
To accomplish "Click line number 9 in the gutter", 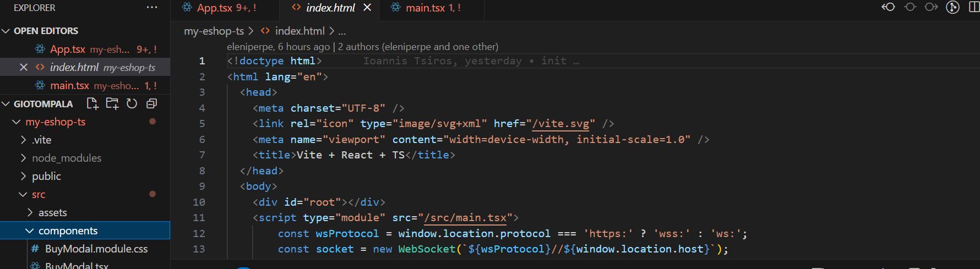I will pyautogui.click(x=202, y=186).
